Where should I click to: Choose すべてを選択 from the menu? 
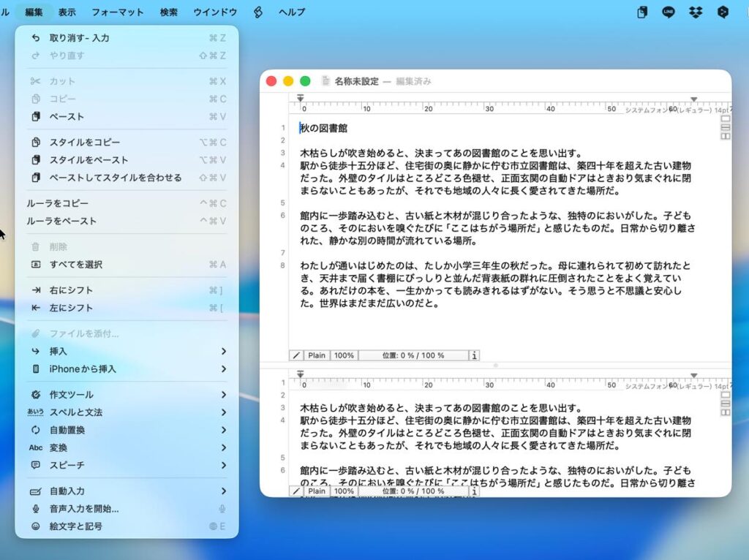[76, 265]
